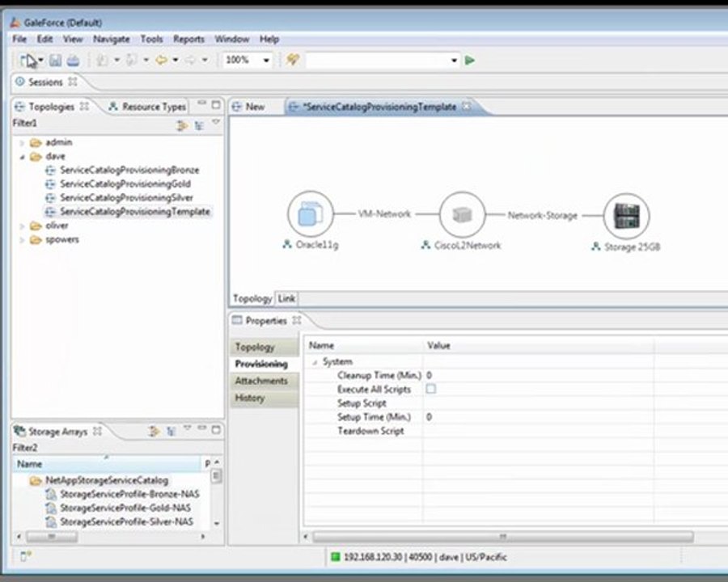Click the Setup Script value cell
The width and height of the screenshot is (728, 582).
tap(538, 403)
